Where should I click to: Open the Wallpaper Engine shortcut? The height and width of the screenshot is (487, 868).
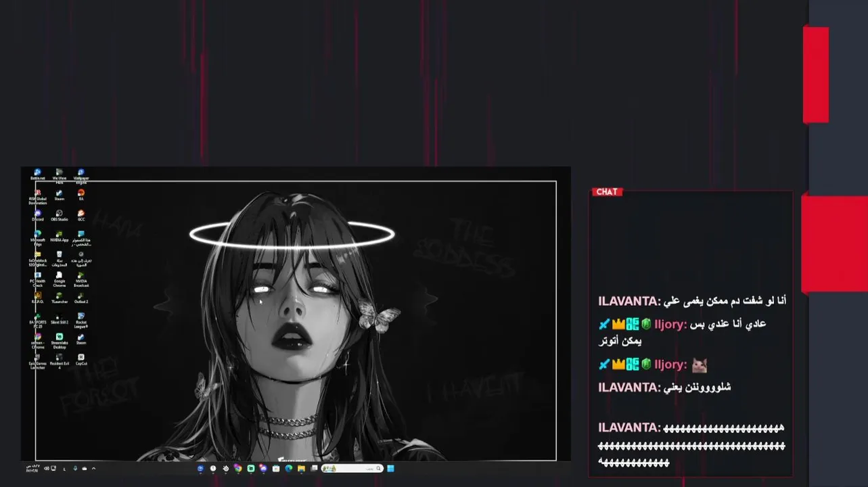coord(81,175)
